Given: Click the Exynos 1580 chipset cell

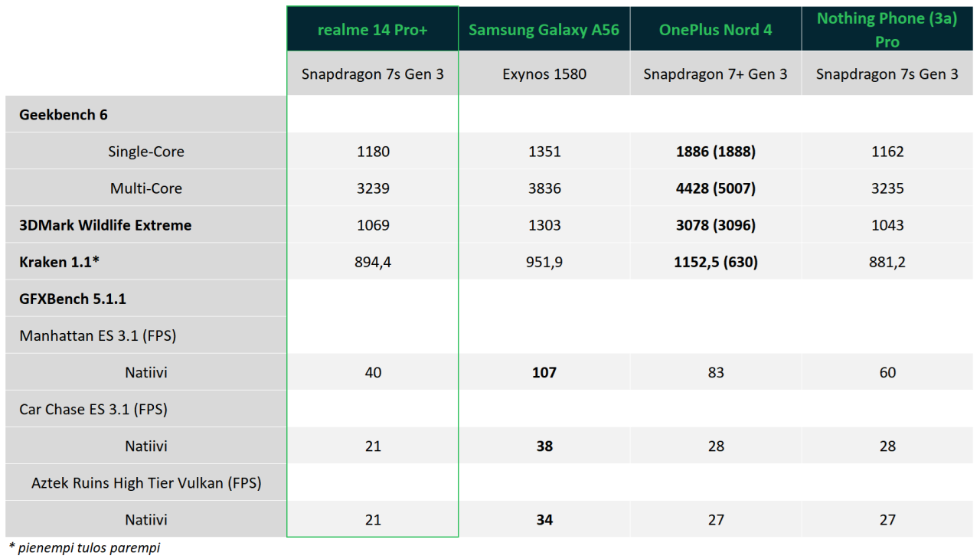Looking at the screenshot, I should 544,74.
